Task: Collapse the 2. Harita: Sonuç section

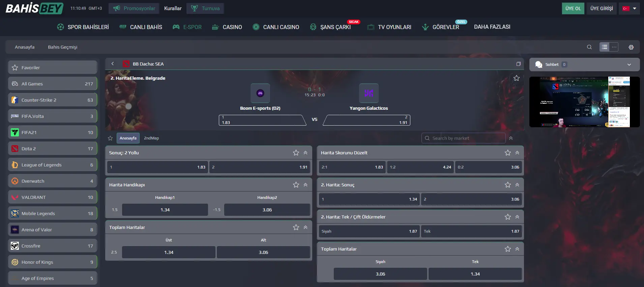Action: click(x=517, y=185)
